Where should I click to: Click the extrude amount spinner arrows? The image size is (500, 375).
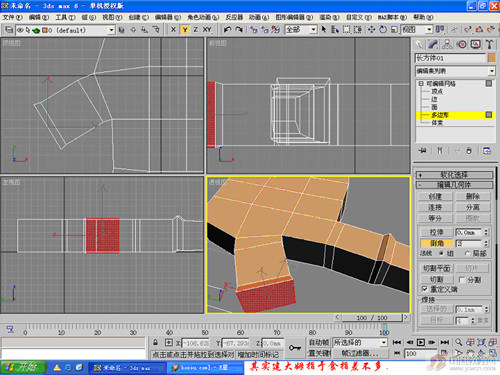[x=486, y=232]
